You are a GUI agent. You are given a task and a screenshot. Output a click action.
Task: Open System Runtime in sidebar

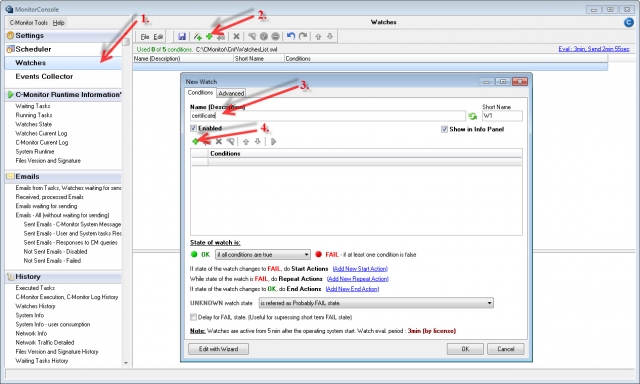[35, 151]
